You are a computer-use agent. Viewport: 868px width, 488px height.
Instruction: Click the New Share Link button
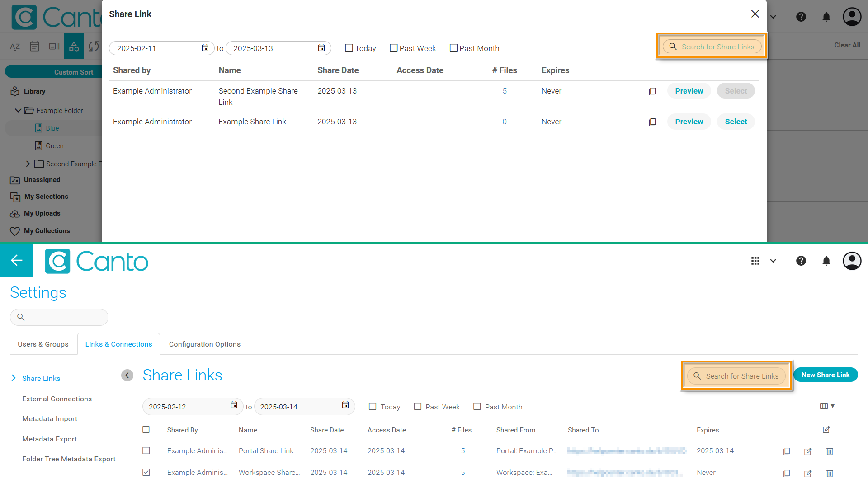point(825,375)
